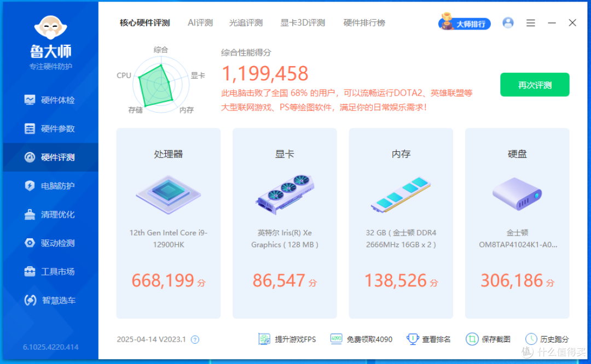Click the 鲁大师 logo avatar
Screen dimensions: 591x364
(50, 27)
